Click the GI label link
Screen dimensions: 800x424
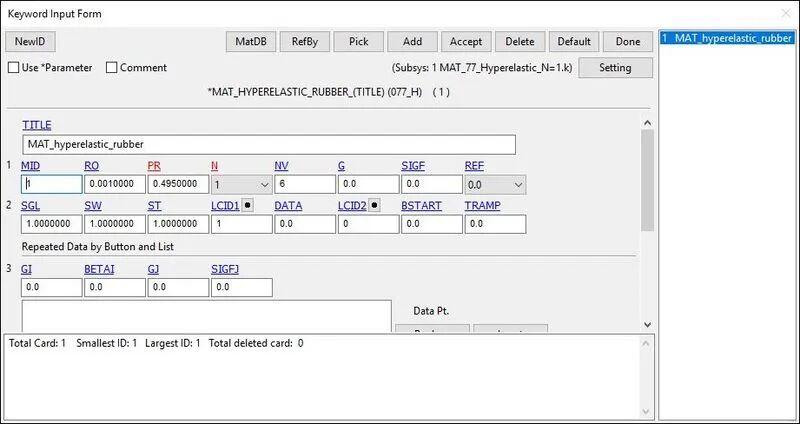(x=26, y=269)
